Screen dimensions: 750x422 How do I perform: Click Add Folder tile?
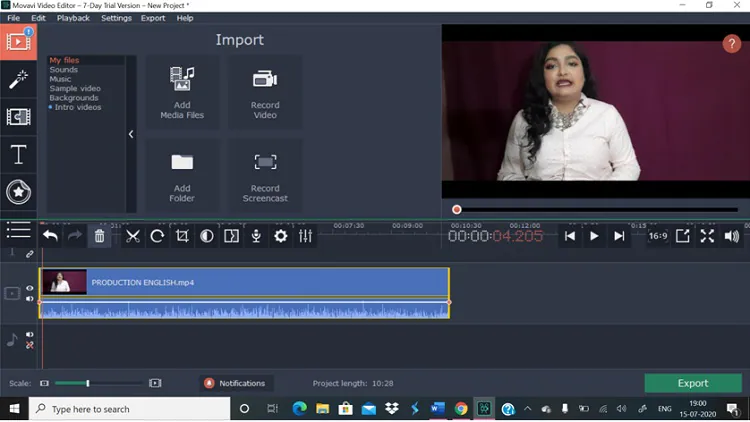tap(182, 176)
